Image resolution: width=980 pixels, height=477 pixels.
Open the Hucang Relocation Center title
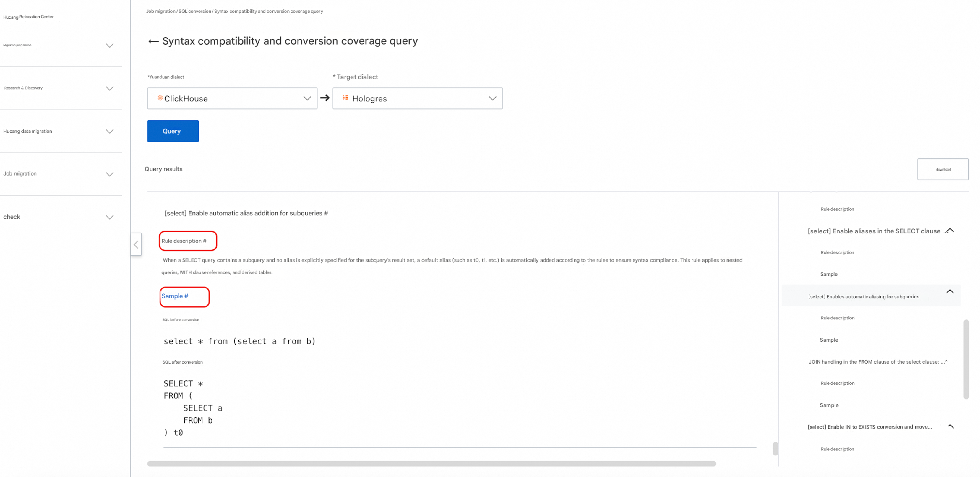[x=29, y=17]
